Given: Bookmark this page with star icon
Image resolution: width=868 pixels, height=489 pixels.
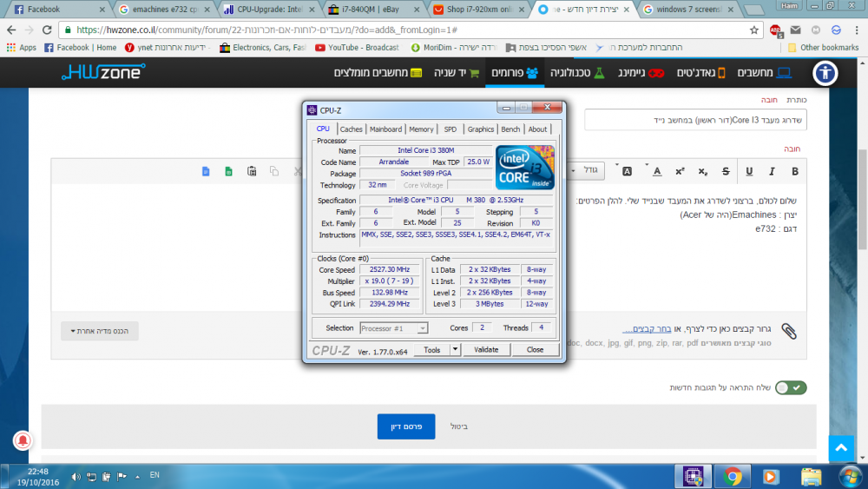Looking at the screenshot, I should point(754,30).
